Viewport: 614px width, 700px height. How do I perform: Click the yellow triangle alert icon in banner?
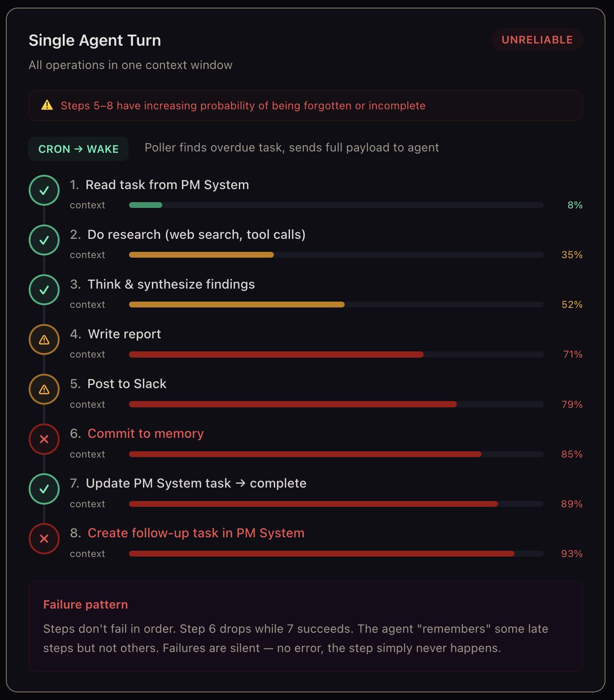[x=47, y=105]
